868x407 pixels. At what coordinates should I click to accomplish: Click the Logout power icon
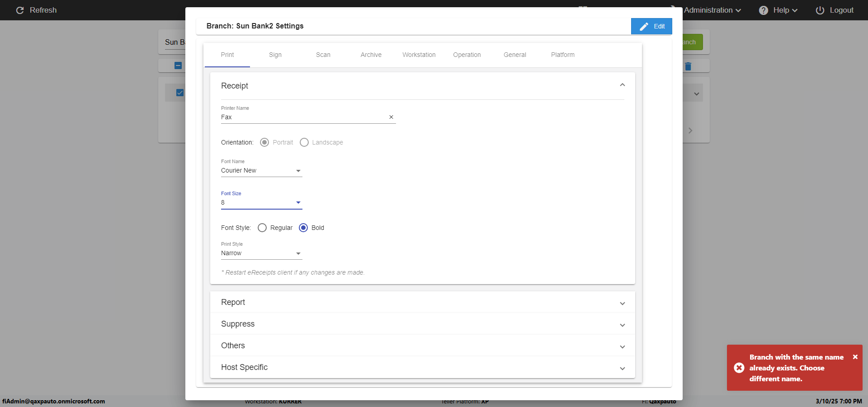pos(820,10)
